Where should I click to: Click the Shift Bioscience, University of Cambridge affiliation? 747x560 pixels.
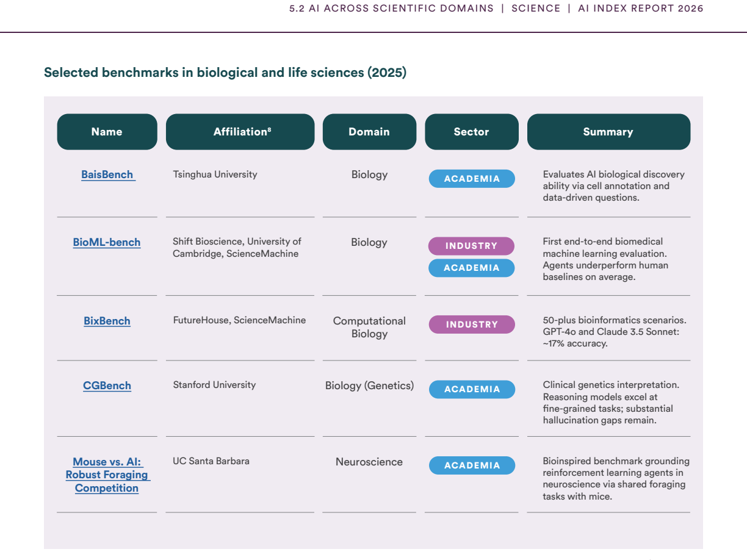click(x=237, y=248)
